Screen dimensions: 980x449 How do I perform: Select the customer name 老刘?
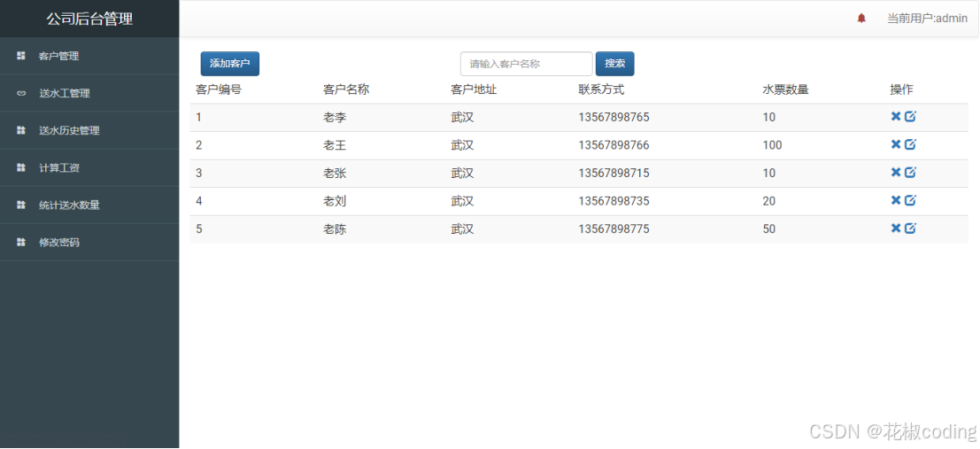[335, 201]
